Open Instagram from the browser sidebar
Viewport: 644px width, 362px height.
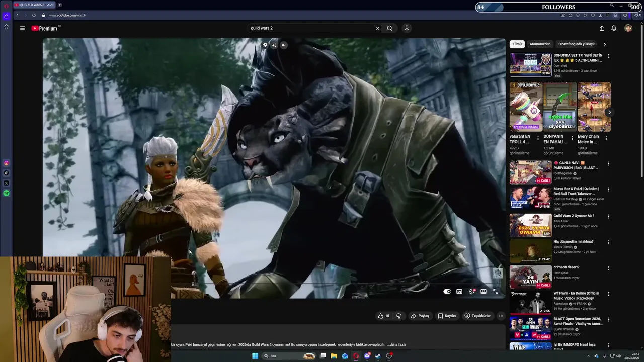(x=6, y=163)
